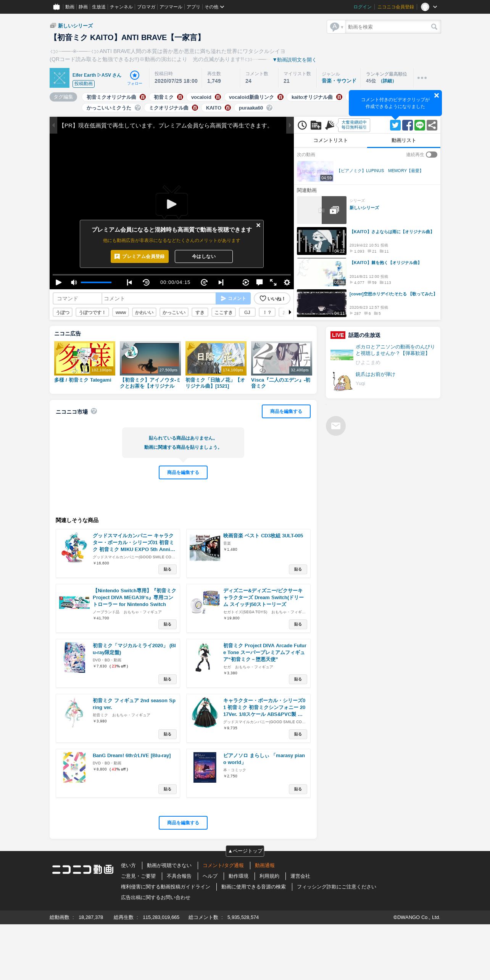
Task: Toggle 連続再生 continuous playback switch
Action: pyautogui.click(x=432, y=155)
